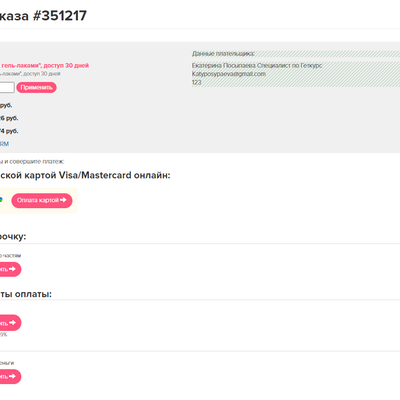This screenshot has width=400, height=400.
Task: Click the installment section heading ending in очку:
Action: coord(13,236)
